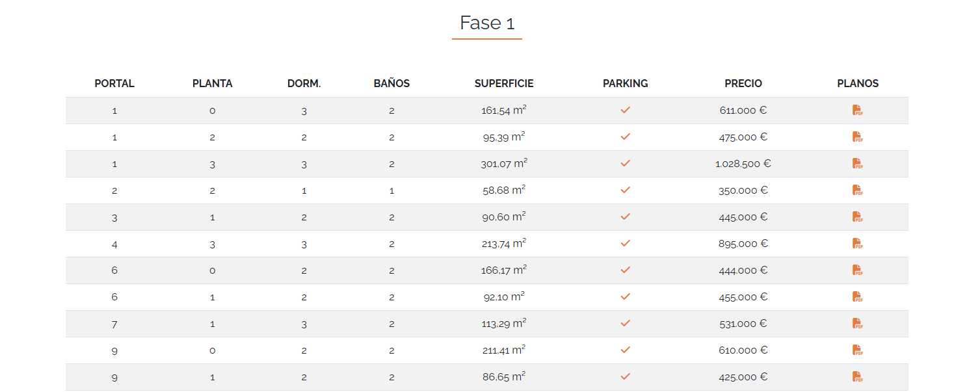Open the PDF plan in the 610.000 € row
The image size is (980, 392).
tap(857, 350)
